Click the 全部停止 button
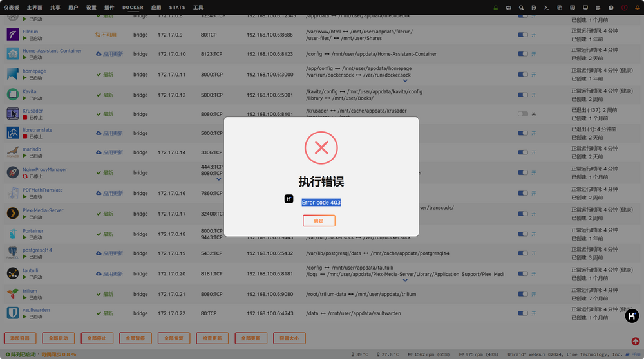Viewport: 644px width, 359px height. click(x=97, y=338)
